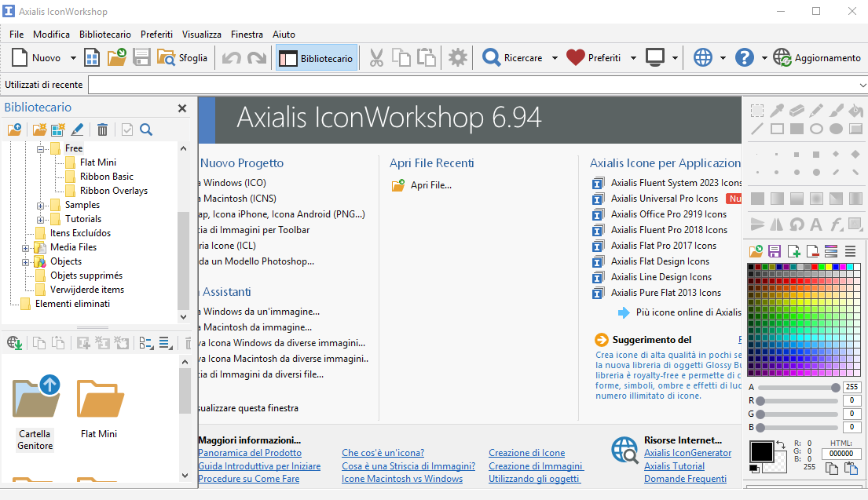The width and height of the screenshot is (868, 500).
Task: Click the download from web globe icon
Action: coord(15,344)
